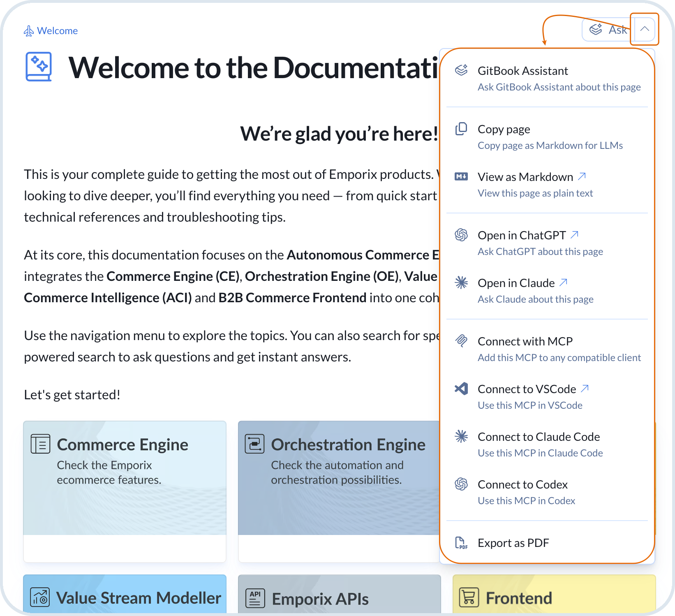675x616 pixels.
Task: Click the Emporix APIs document icon
Action: [x=255, y=598]
